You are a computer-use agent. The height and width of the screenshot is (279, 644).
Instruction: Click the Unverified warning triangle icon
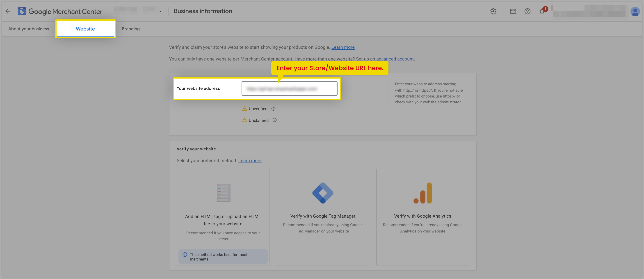(x=244, y=108)
